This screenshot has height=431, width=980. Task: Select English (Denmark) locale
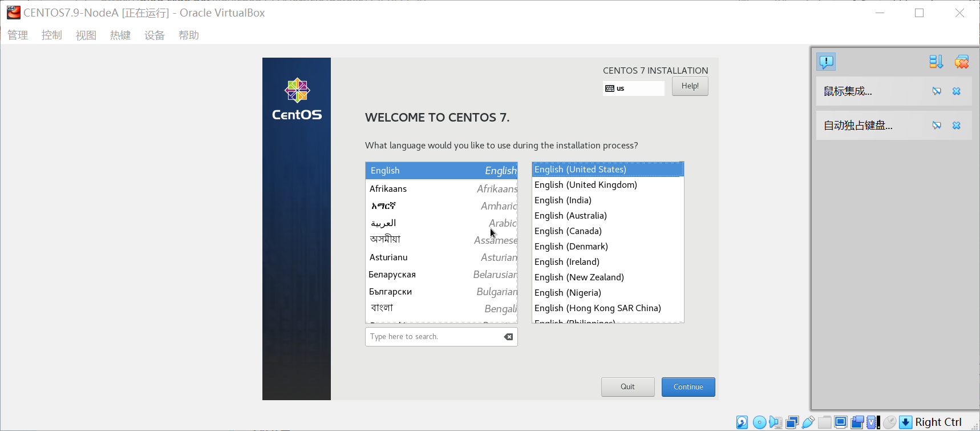point(608,247)
